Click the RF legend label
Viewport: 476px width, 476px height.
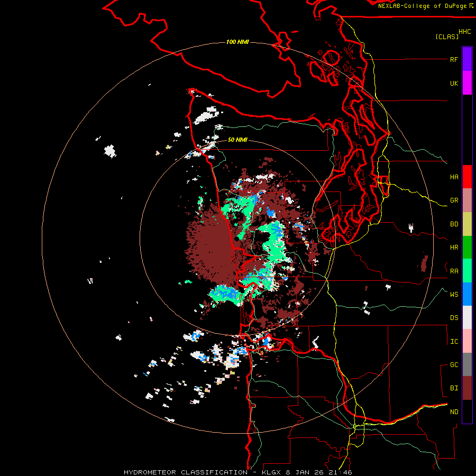click(x=454, y=59)
